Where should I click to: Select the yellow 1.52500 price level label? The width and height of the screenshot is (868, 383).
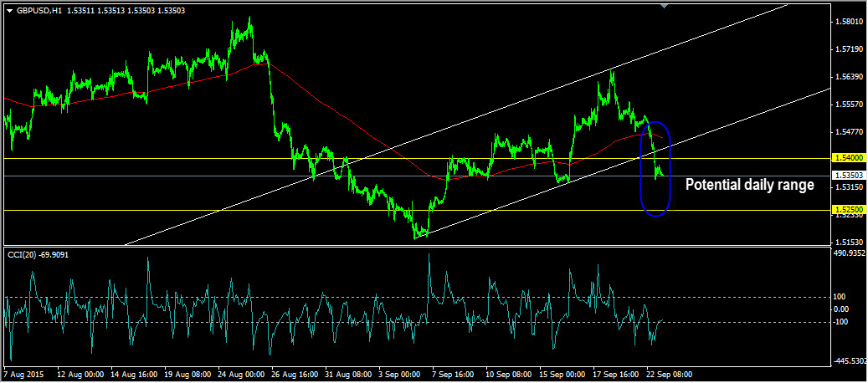point(848,210)
